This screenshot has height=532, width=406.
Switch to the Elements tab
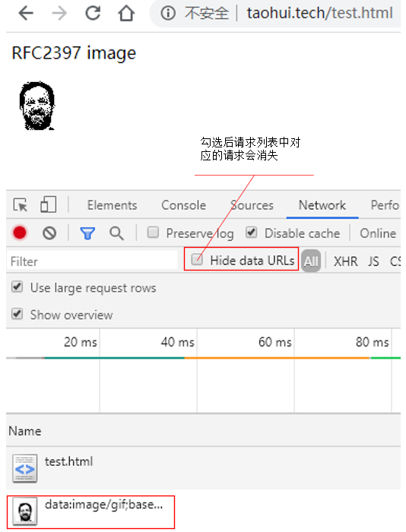coord(112,205)
